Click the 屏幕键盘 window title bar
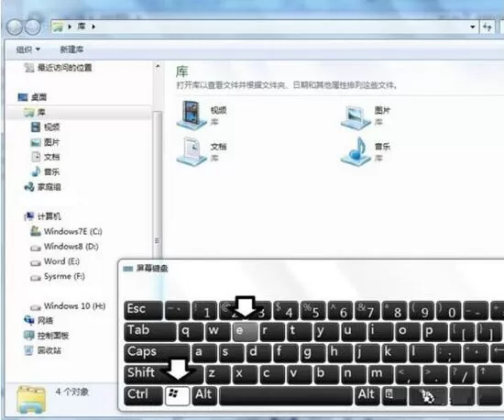504x420 pixels. click(x=312, y=269)
